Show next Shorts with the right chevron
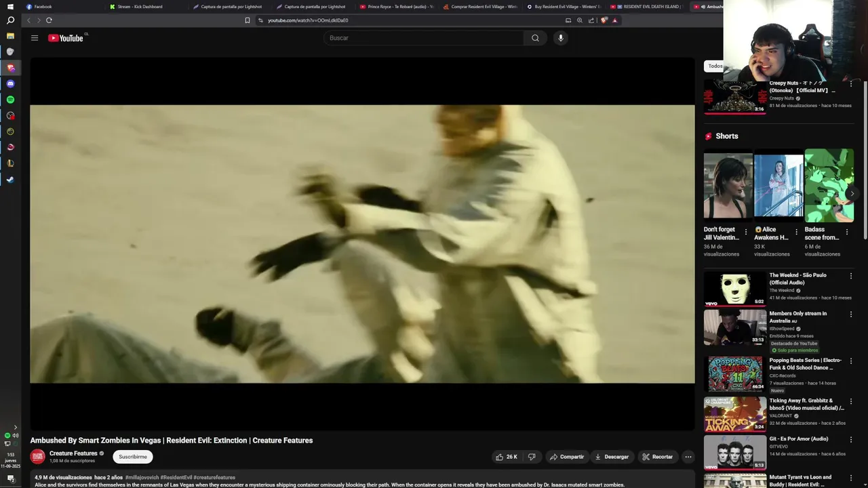This screenshot has height=488, width=868. (x=852, y=193)
